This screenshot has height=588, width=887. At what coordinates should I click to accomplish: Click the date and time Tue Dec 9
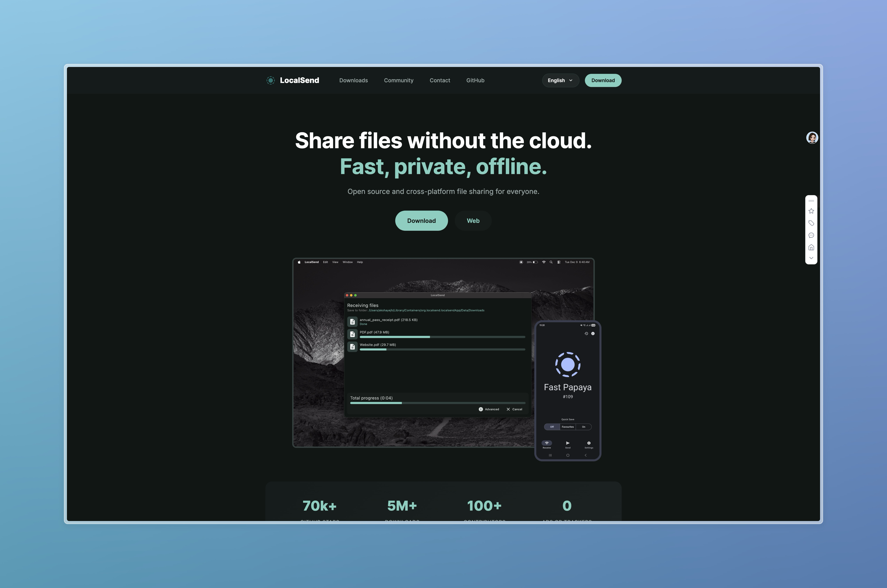click(577, 262)
